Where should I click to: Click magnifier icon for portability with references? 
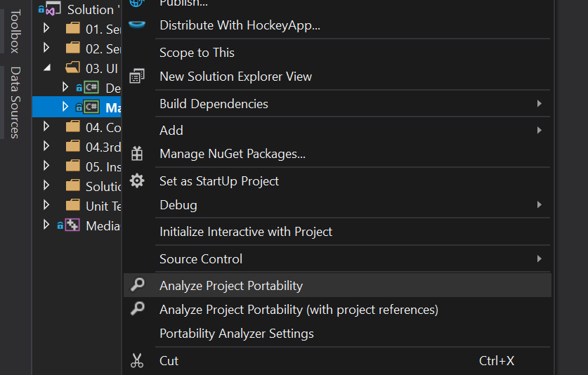137,309
